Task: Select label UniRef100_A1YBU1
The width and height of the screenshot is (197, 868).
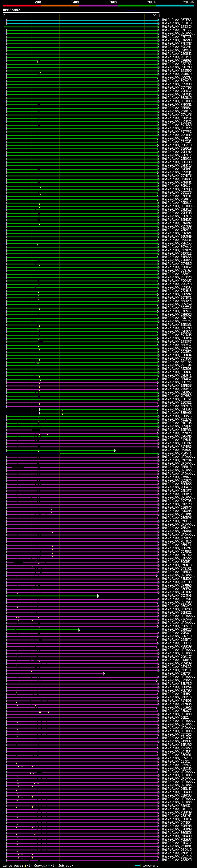Action: tap(176, 440)
